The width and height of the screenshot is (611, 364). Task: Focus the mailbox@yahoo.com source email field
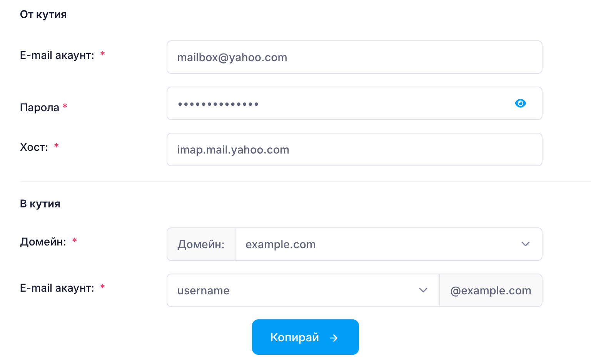[x=354, y=57]
